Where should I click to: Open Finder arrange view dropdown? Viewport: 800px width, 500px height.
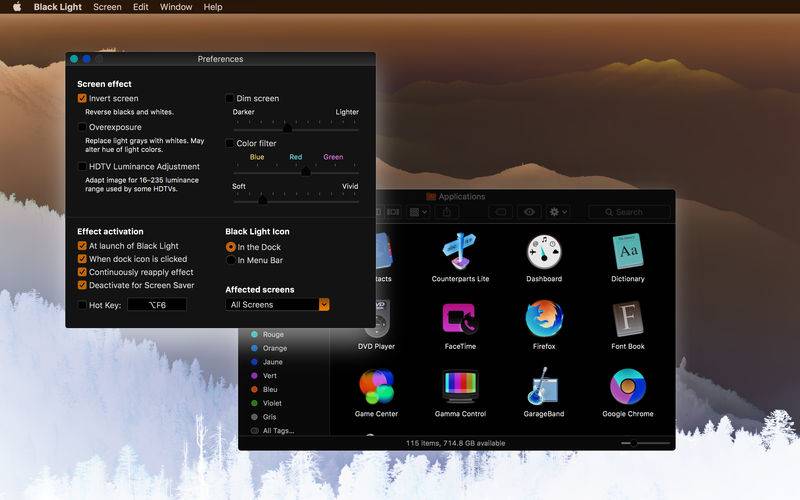pos(419,212)
